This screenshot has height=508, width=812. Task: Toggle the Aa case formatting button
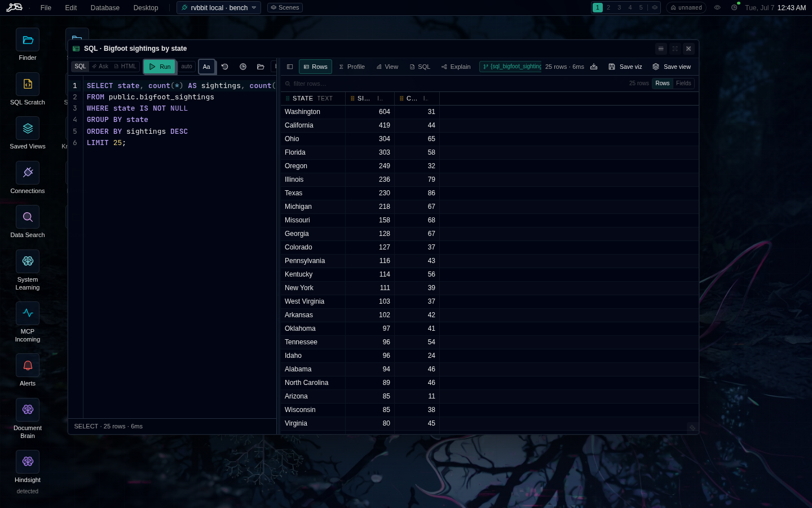[206, 67]
